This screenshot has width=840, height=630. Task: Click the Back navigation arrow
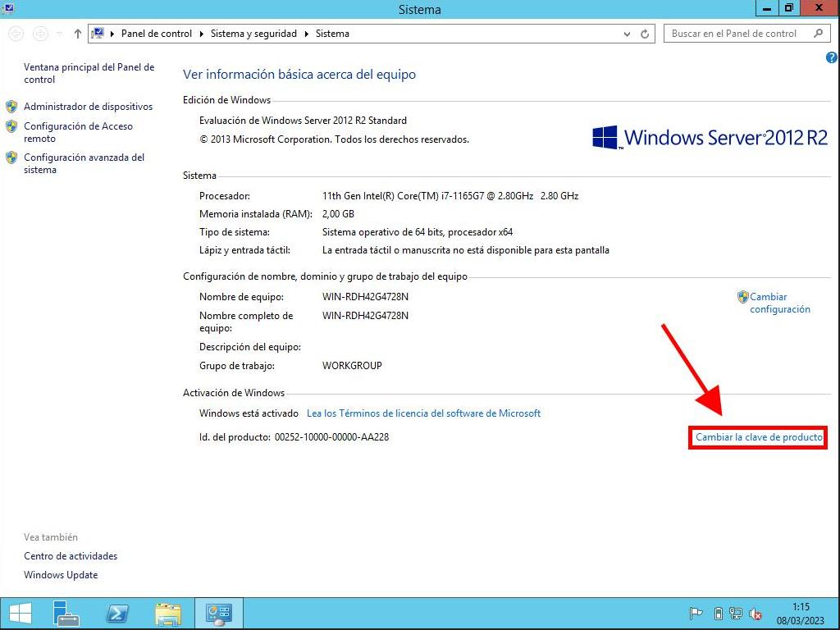click(x=16, y=34)
